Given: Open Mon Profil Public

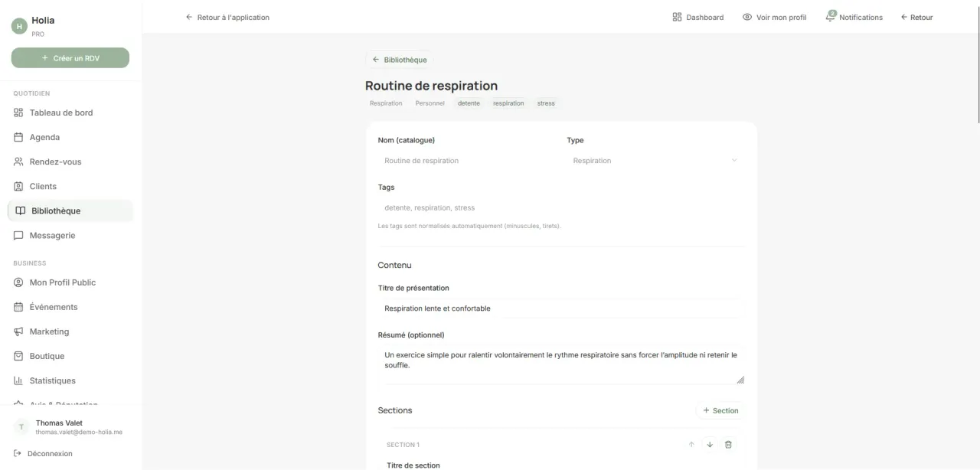Looking at the screenshot, I should click(70, 282).
